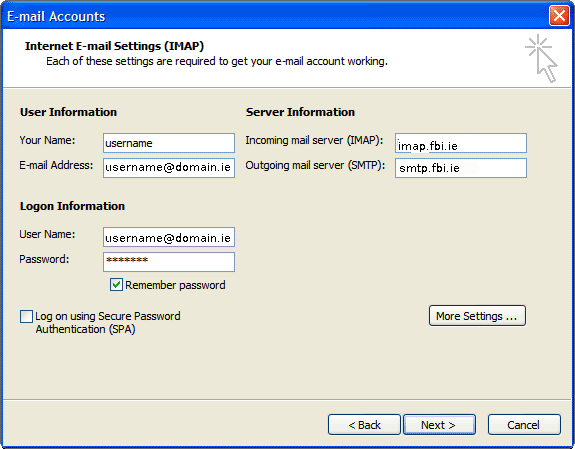Select the Incoming mail server (IMAP) field
This screenshot has width=575, height=449.
tap(461, 143)
